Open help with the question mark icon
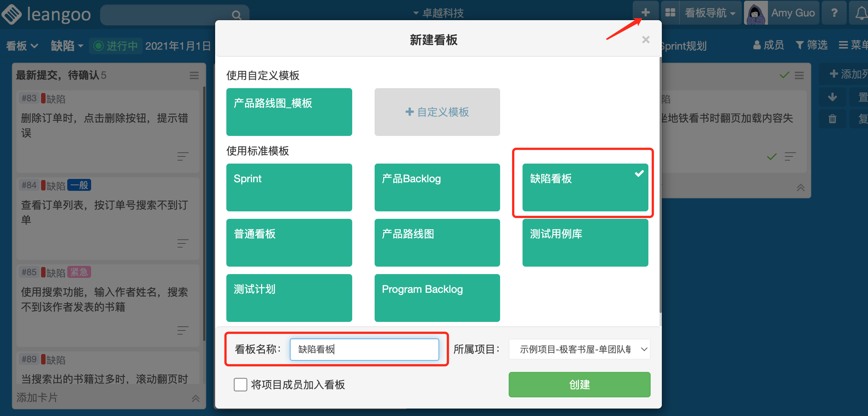868x416 pixels. point(834,13)
